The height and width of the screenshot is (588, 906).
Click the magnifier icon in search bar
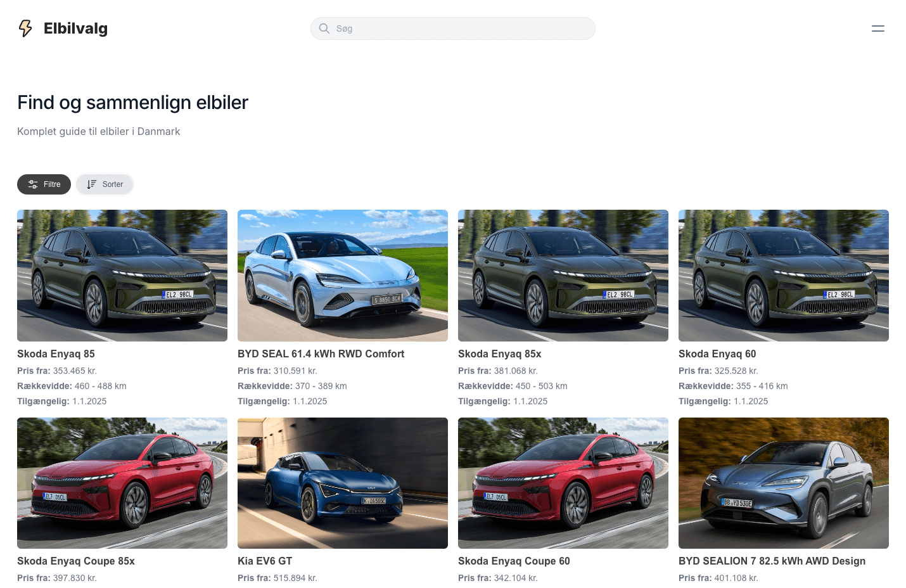point(324,29)
